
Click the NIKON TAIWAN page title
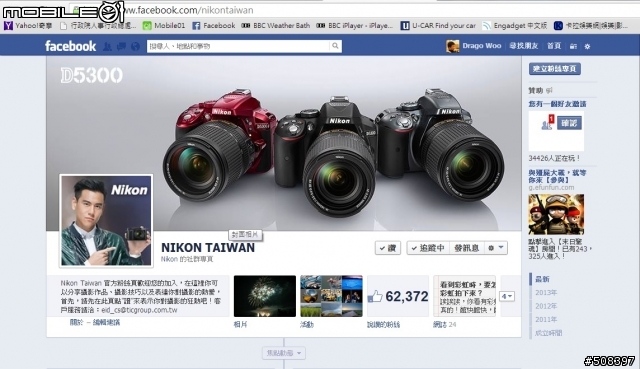208,247
